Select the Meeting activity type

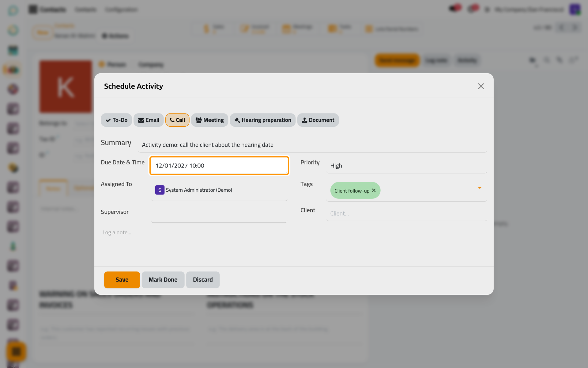click(209, 120)
